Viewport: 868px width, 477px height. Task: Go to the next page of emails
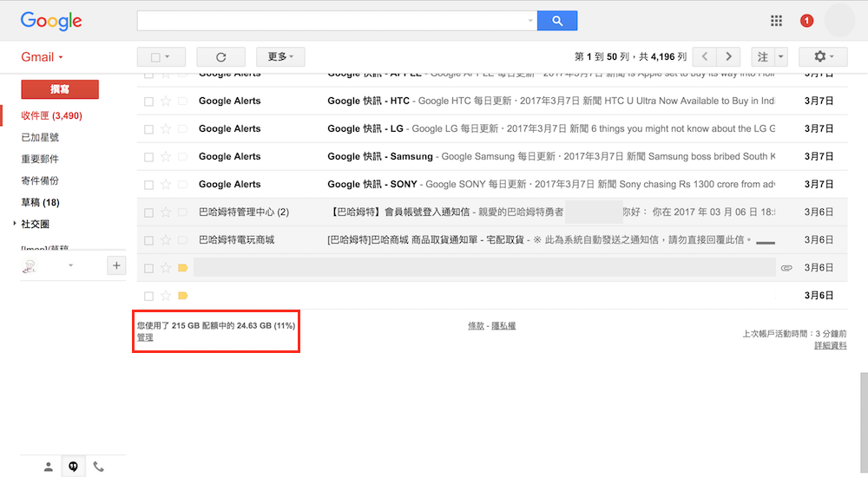pos(729,57)
